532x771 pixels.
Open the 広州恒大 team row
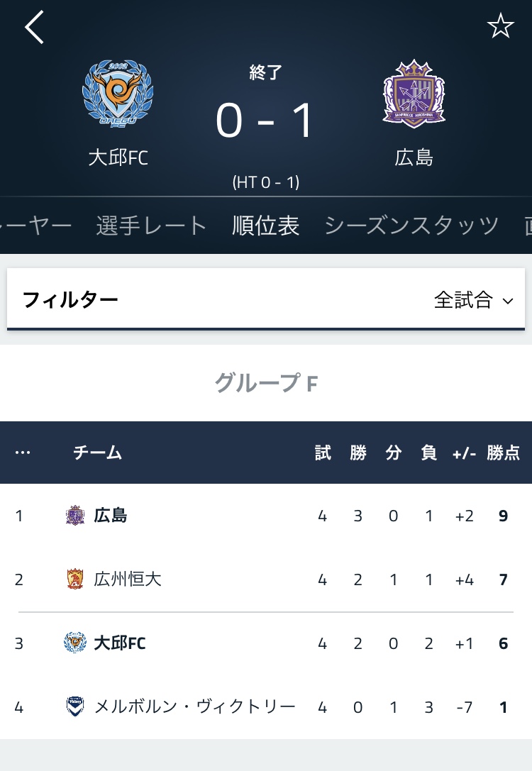(266, 579)
